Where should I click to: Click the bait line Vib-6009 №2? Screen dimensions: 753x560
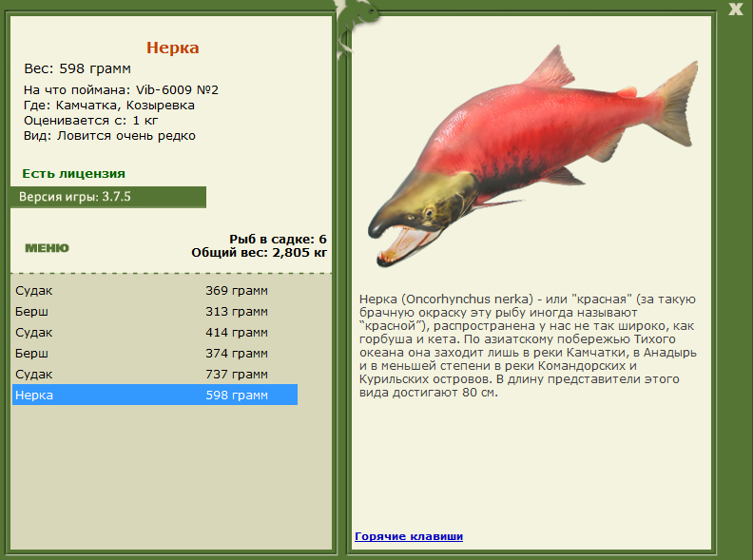(121, 89)
